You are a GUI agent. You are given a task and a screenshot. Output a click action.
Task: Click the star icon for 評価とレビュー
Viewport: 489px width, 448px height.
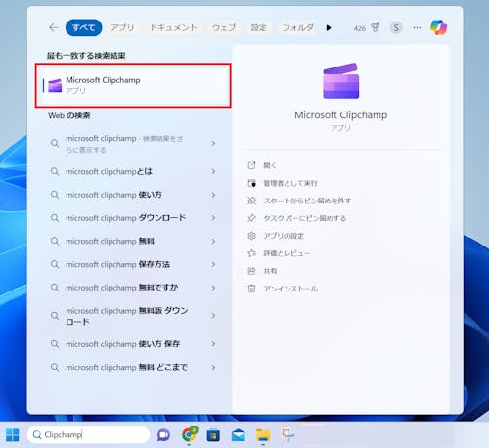point(251,253)
